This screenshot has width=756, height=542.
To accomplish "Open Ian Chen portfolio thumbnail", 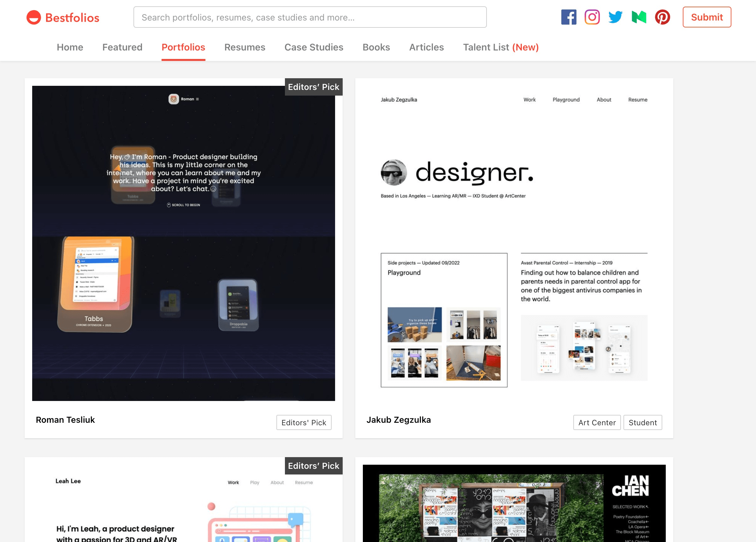I will tap(514, 503).
